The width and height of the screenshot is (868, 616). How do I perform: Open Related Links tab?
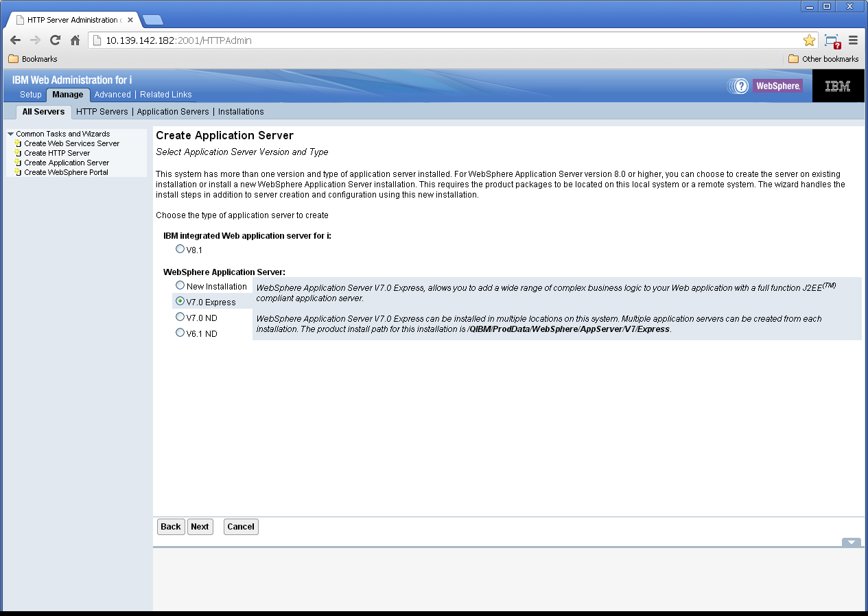point(166,95)
